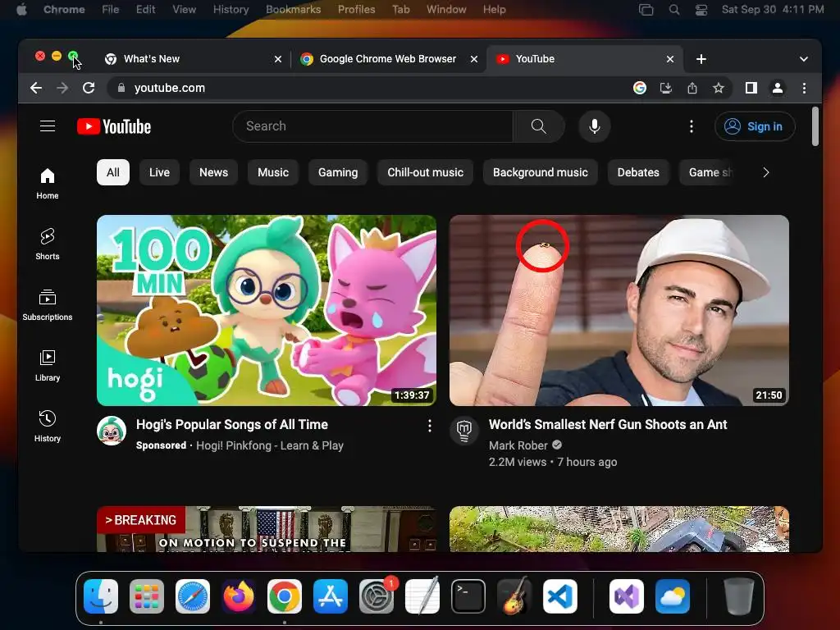Image resolution: width=840 pixels, height=630 pixels.
Task: Open World's Smallest Nerf Gun thumbnail
Action: 619,310
